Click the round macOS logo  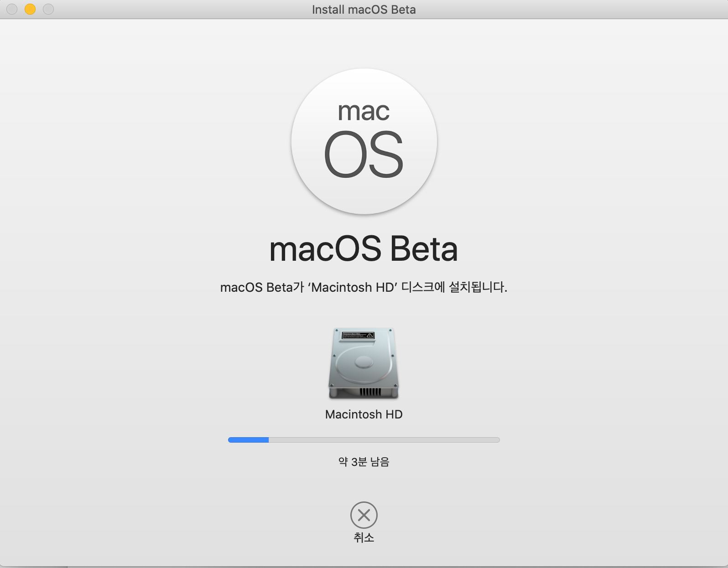pyautogui.click(x=364, y=141)
